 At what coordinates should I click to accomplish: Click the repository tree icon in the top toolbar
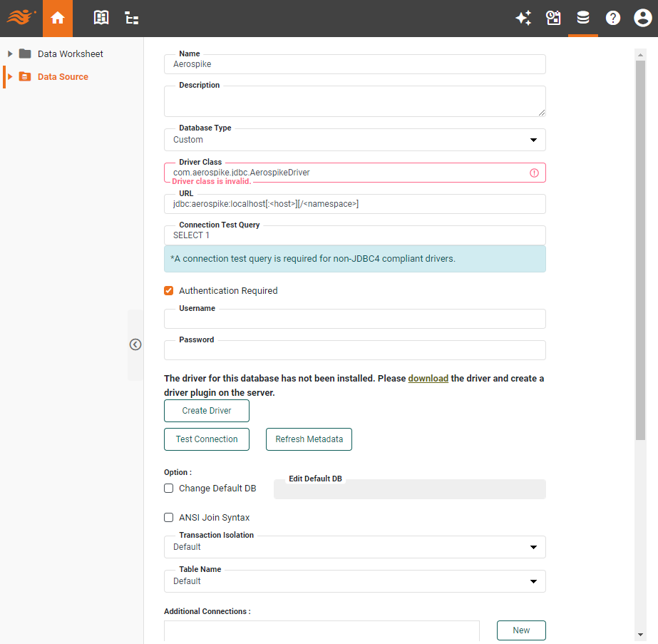131,18
